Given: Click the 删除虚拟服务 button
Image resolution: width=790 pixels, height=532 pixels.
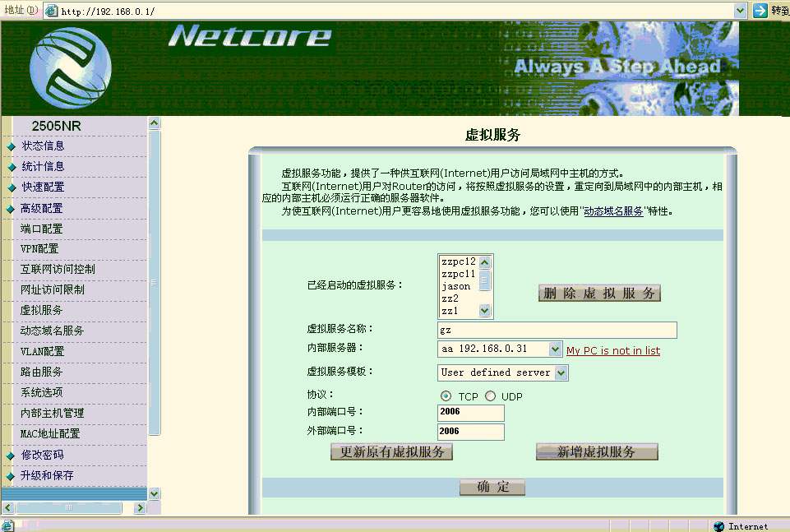Looking at the screenshot, I should (599, 294).
